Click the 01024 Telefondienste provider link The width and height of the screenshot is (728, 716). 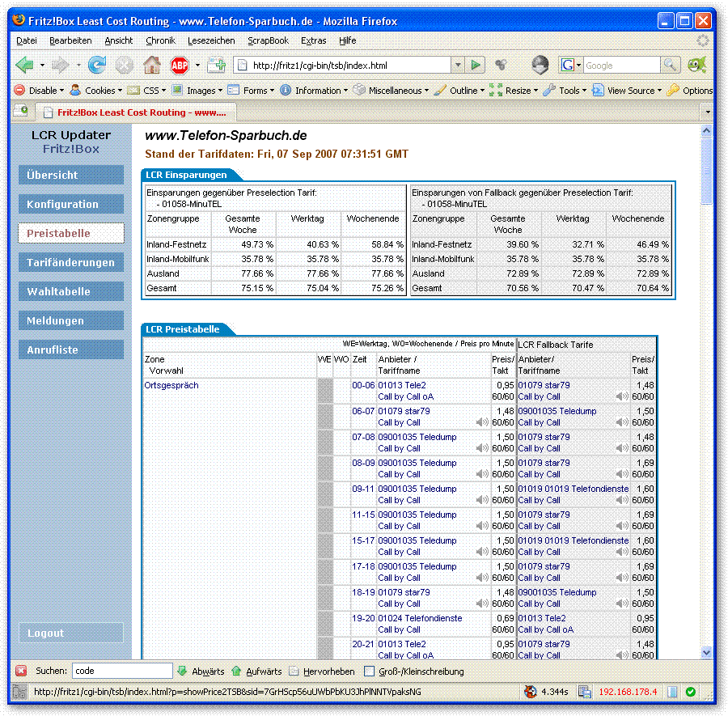[420, 618]
